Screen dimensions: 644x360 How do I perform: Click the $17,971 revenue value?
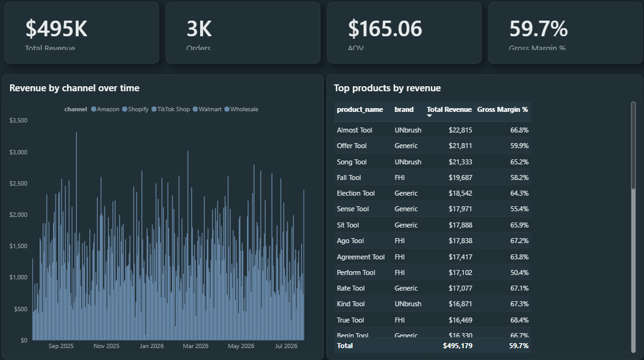click(460, 209)
